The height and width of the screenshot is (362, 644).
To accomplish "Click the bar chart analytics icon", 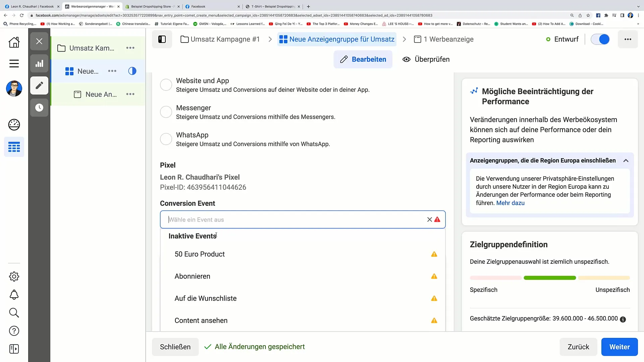I will pyautogui.click(x=39, y=63).
